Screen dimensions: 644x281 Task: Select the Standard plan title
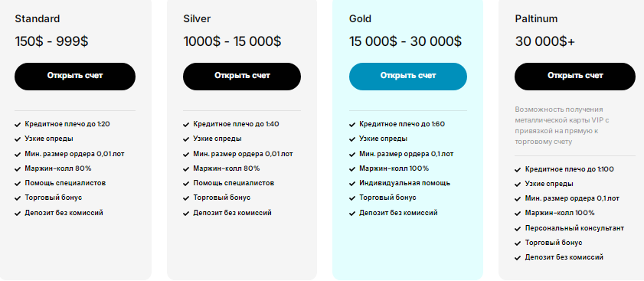[x=38, y=19]
